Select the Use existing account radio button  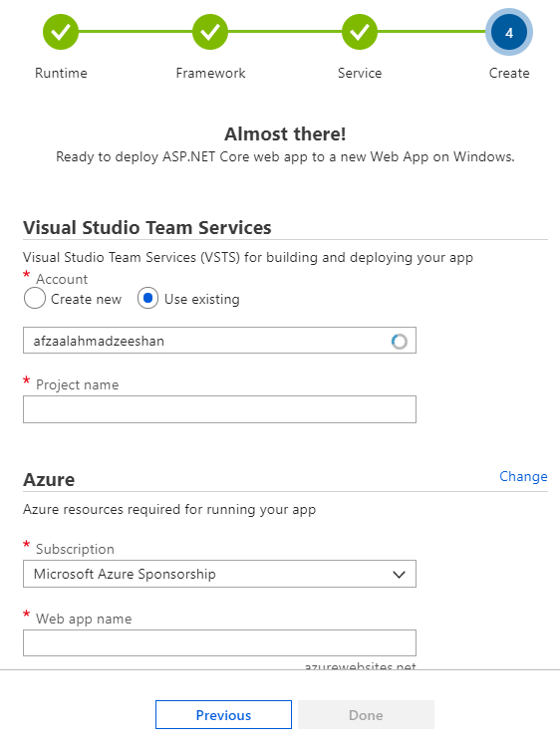(x=147, y=299)
